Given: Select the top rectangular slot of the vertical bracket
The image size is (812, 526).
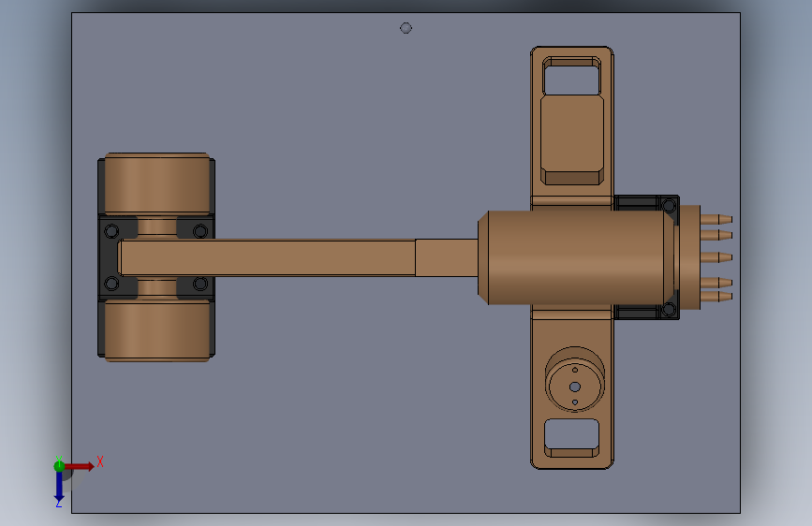Looking at the screenshot, I should pyautogui.click(x=571, y=76).
